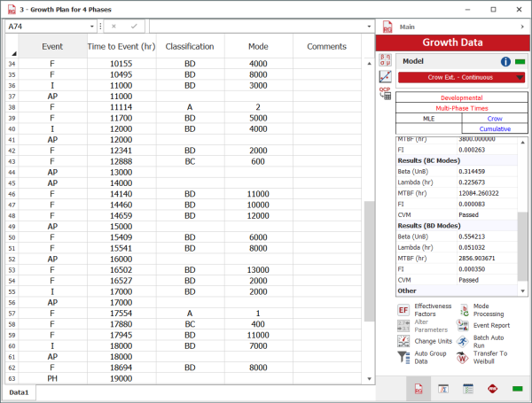
Task: Launch the QCP calculator icon
Action: 387,95
